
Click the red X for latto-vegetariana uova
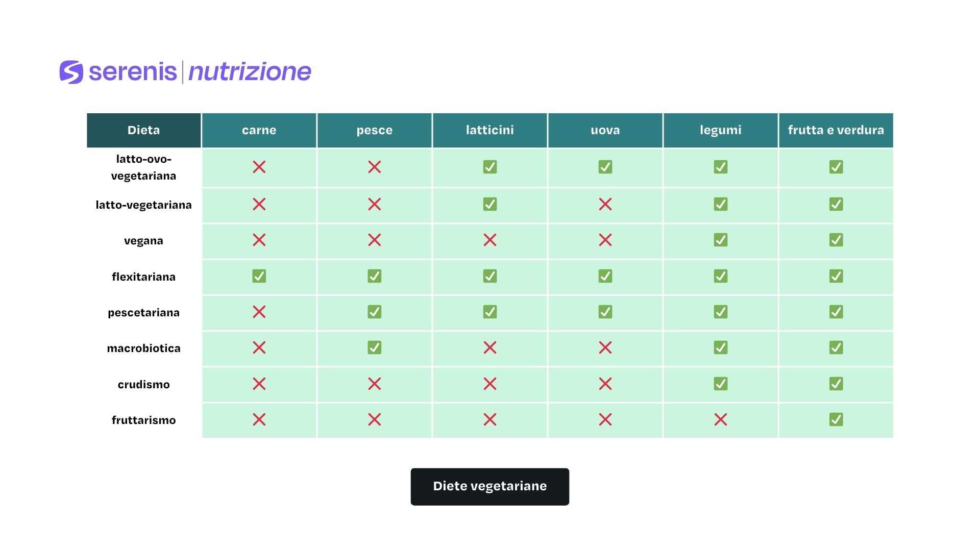(605, 204)
